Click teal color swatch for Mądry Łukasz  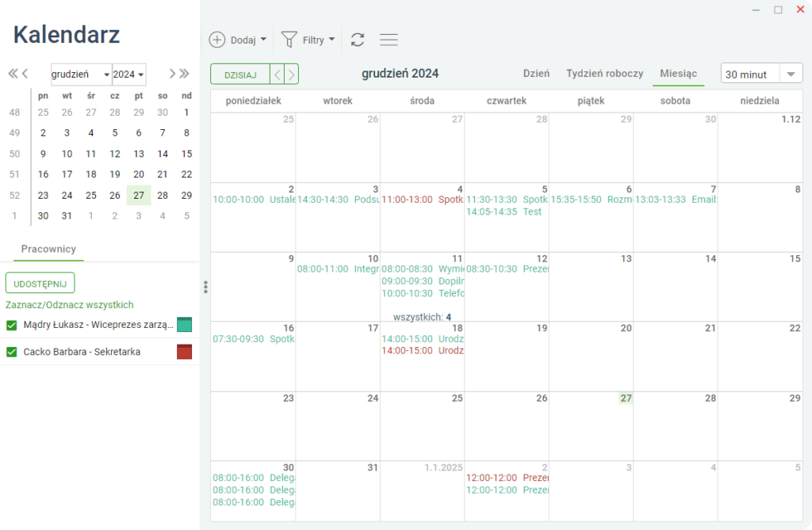pyautogui.click(x=184, y=325)
